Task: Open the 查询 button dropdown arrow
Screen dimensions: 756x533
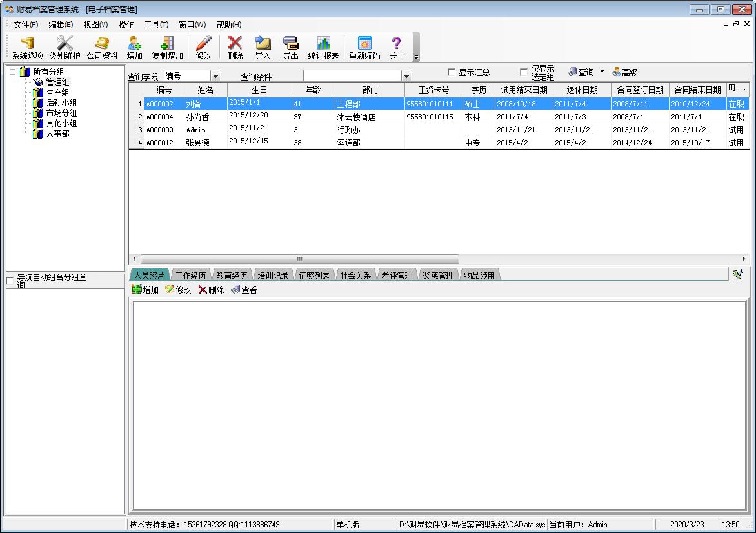Action: [x=602, y=72]
